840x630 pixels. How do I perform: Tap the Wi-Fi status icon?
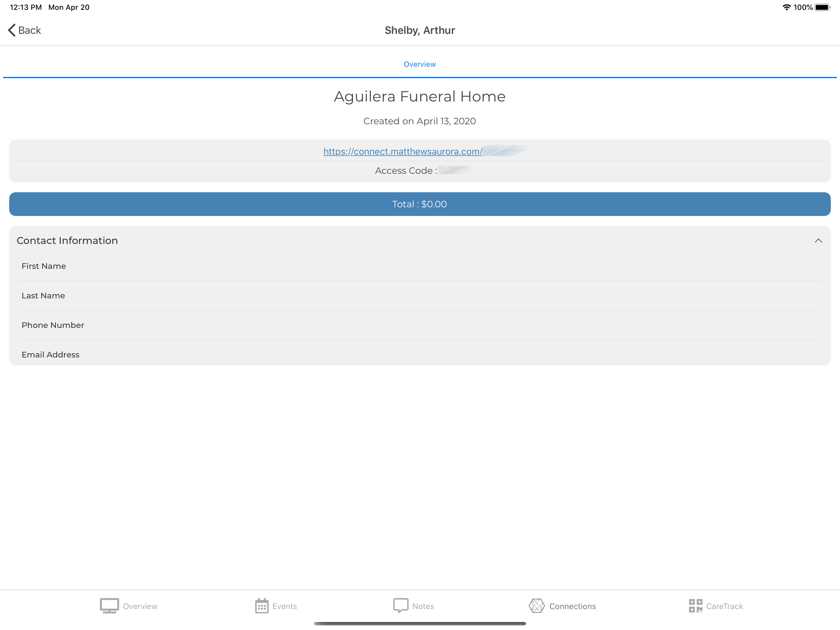[787, 7]
